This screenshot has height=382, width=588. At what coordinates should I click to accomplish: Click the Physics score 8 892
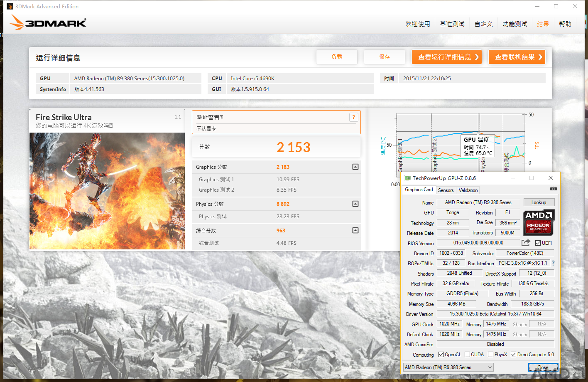pos(283,204)
